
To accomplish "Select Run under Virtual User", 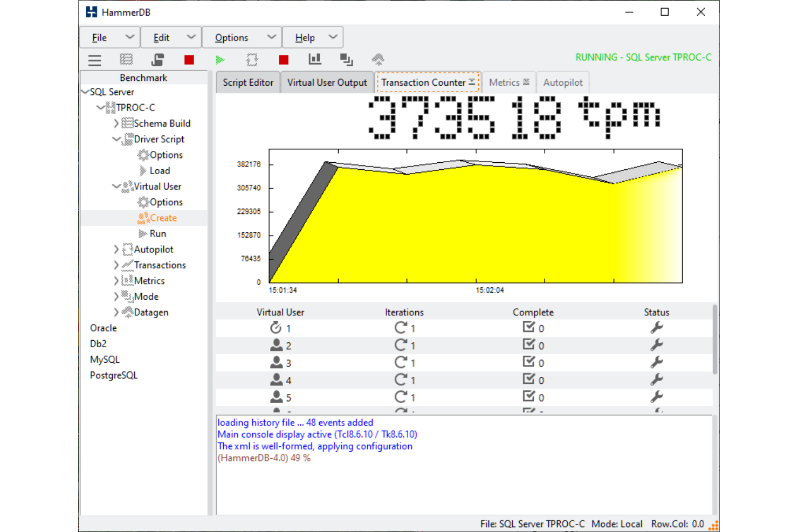I will [157, 233].
